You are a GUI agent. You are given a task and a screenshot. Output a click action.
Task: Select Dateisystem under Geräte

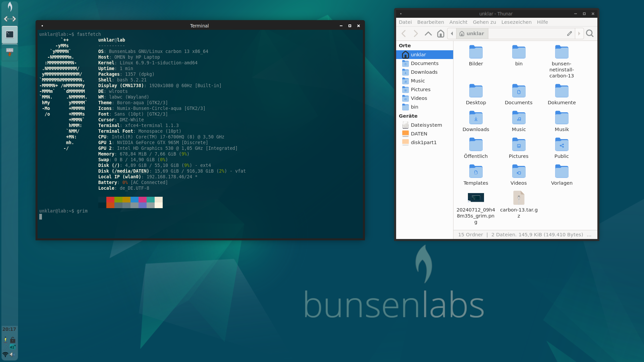(x=425, y=125)
